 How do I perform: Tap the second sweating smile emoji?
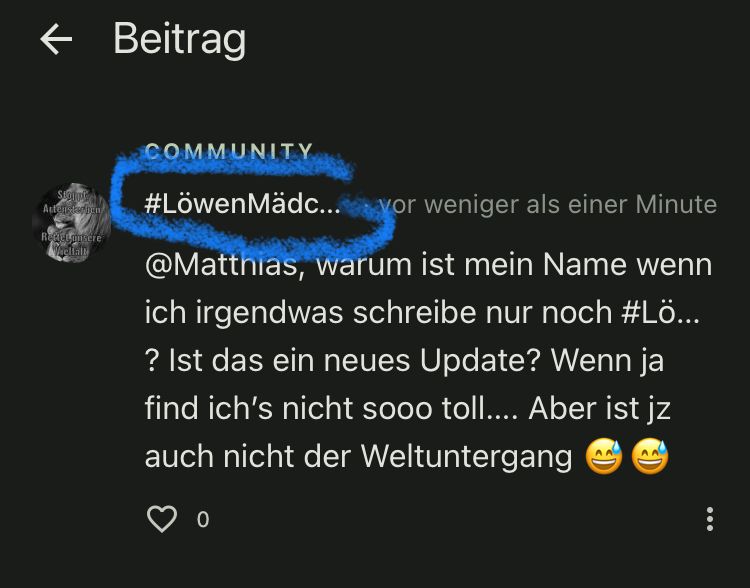[x=650, y=456]
